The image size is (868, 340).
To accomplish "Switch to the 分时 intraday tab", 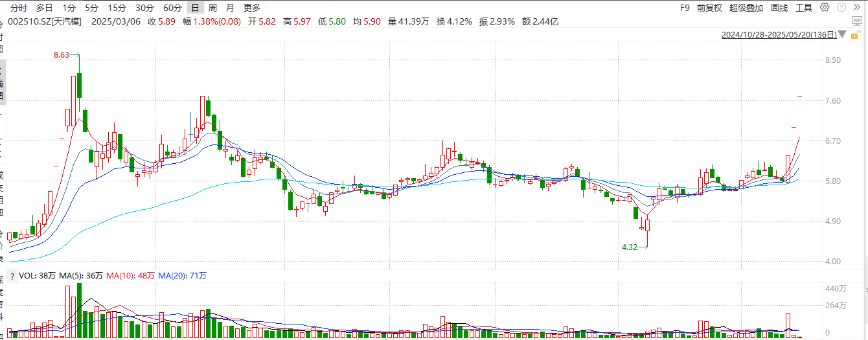I will (x=19, y=8).
